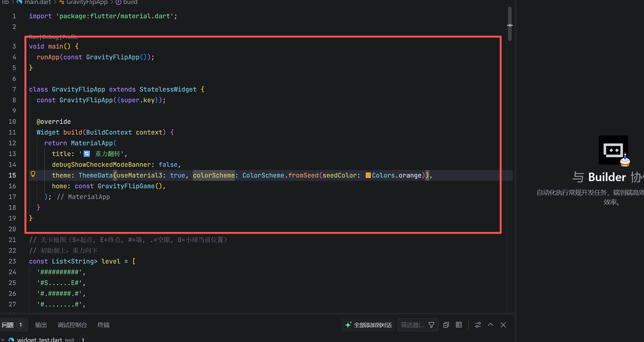
Task: Open the panel sliders settings icon
Action: (x=478, y=325)
